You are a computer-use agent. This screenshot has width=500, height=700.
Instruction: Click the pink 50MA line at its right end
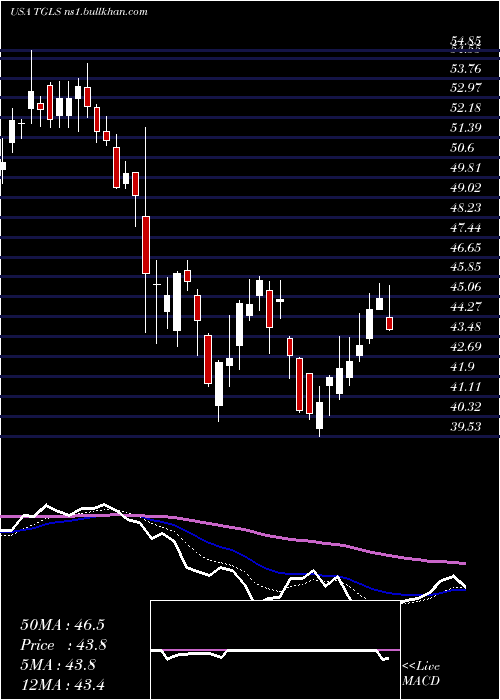(x=462, y=563)
